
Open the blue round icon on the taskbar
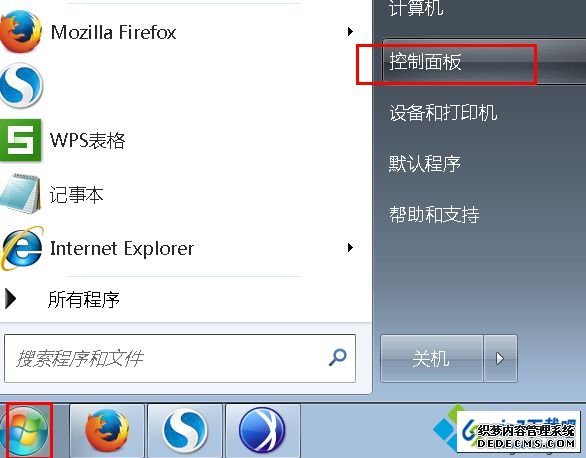pos(263,431)
